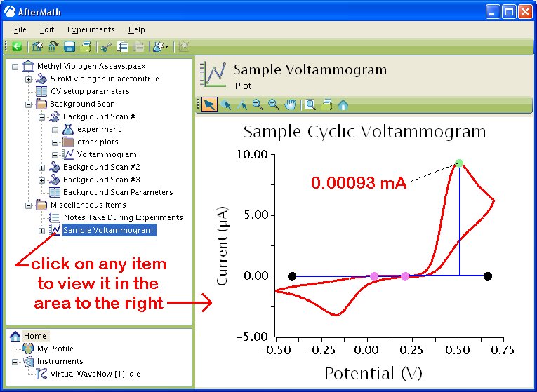
Task: Expand the other plots folder
Action: click(55, 142)
